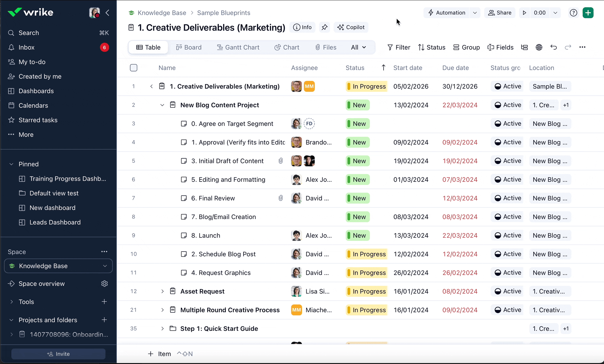Open Space overview settings gear
Viewport: 604px width, 364px height.
pos(104,284)
